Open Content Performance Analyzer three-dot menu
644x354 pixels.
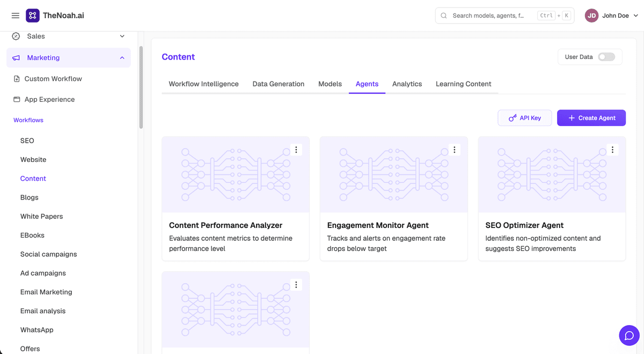[296, 150]
